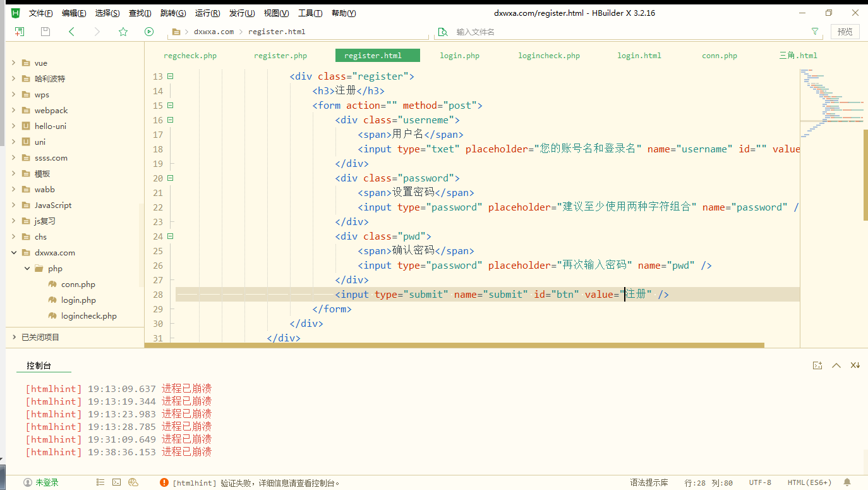Viewport: 868px width, 490px height.
Task: Collapse the dxwxa.com project folder
Action: tap(14, 253)
